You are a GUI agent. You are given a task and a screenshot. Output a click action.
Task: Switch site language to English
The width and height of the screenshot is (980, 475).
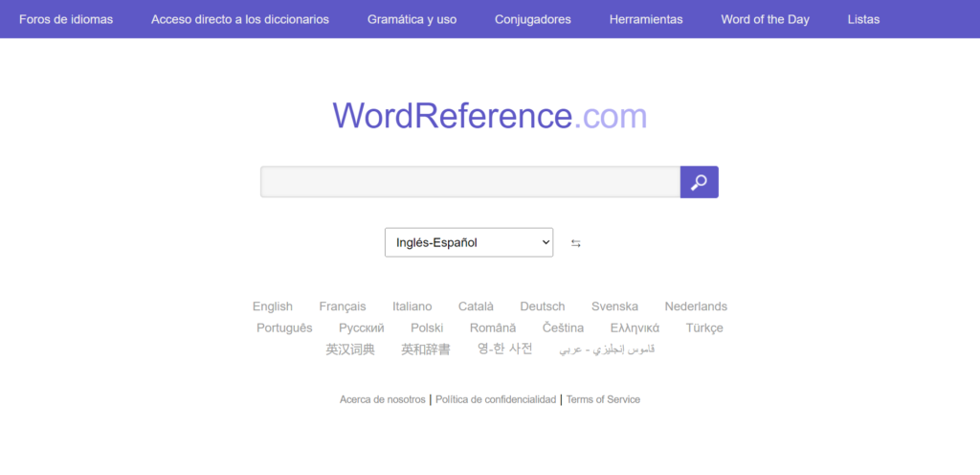click(273, 306)
